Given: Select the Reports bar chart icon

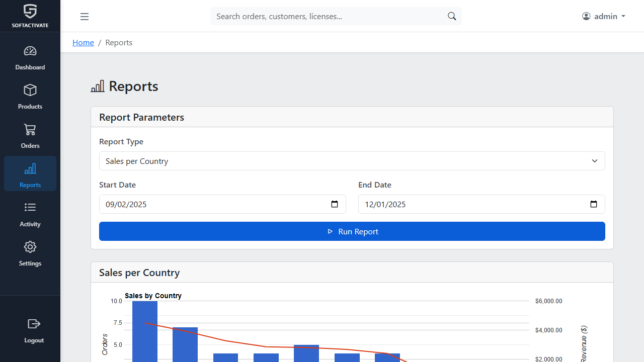Looking at the screenshot, I should pos(30,169).
